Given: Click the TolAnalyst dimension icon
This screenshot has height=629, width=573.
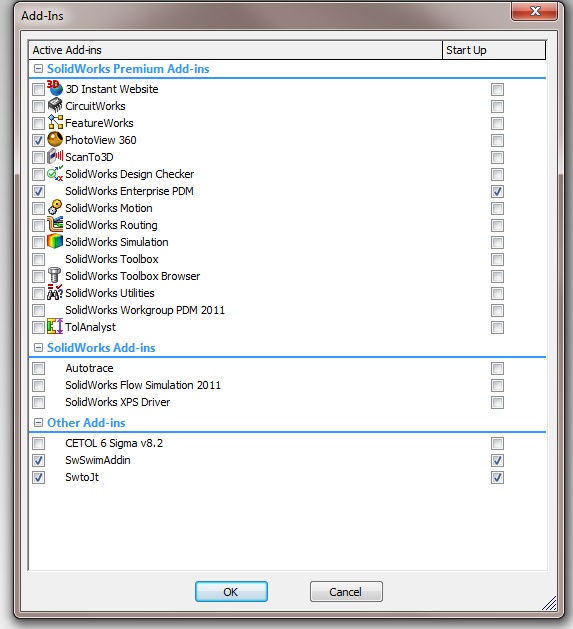Looking at the screenshot, I should (55, 327).
